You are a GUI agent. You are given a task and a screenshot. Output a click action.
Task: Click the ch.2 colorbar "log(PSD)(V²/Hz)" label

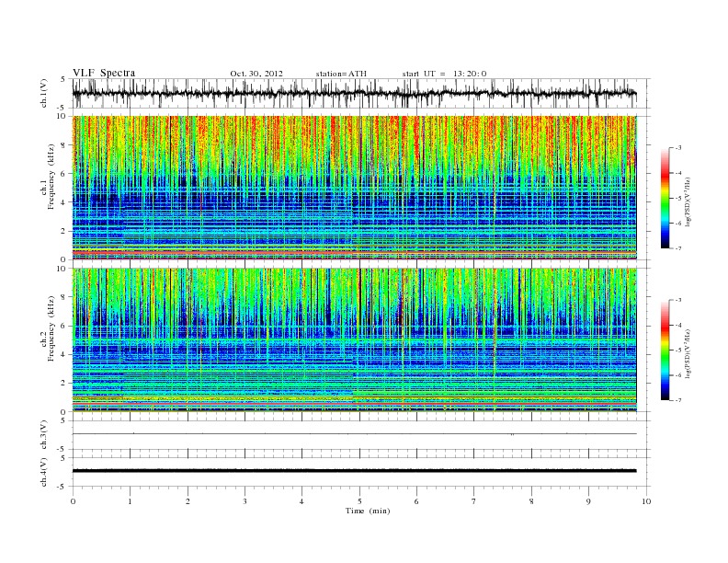click(x=688, y=353)
